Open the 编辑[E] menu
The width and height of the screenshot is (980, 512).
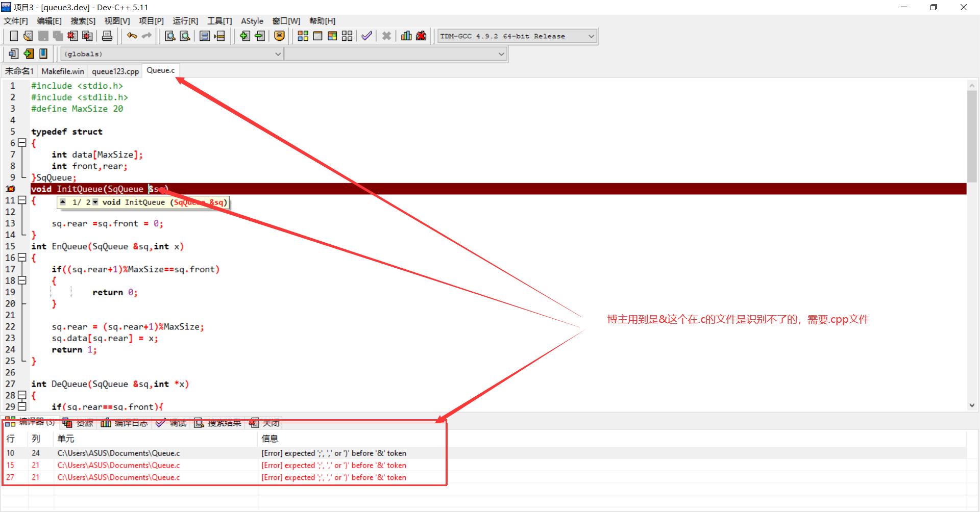[49, 21]
